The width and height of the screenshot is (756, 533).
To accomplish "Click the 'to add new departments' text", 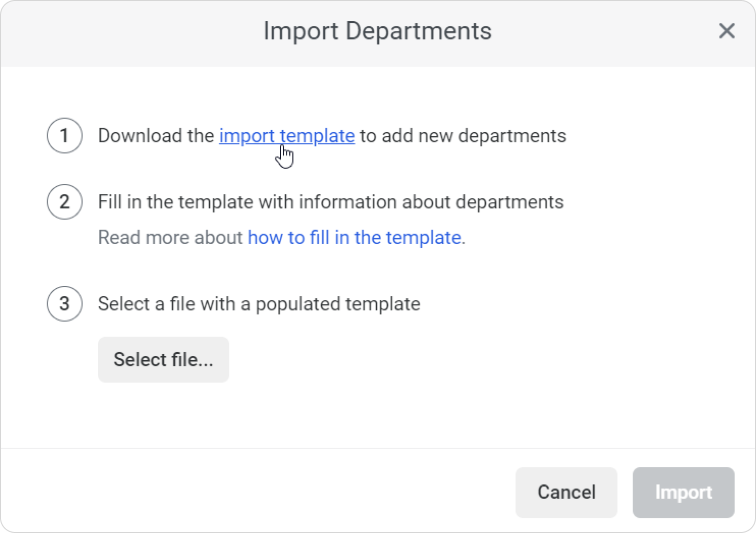I will 463,136.
